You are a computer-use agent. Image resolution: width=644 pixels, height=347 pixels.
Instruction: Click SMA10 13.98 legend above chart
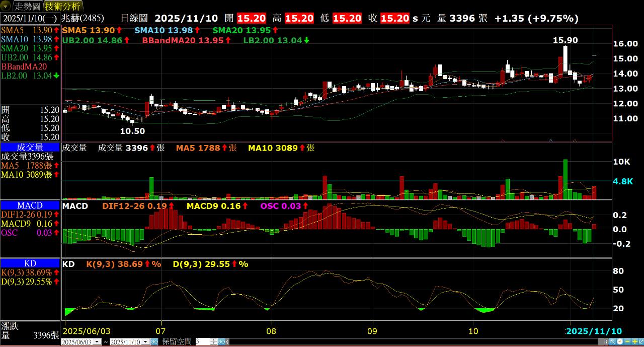(x=168, y=31)
